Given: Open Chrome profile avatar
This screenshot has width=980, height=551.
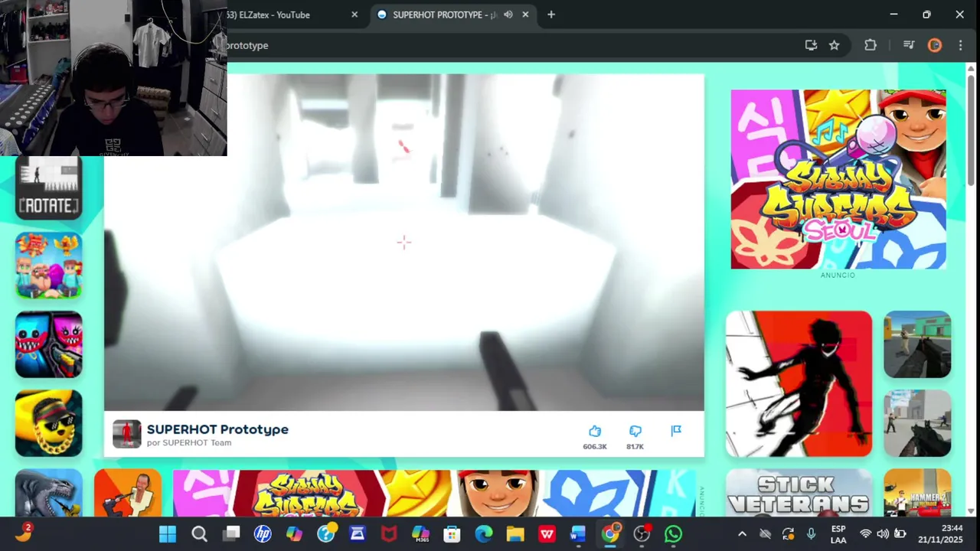Looking at the screenshot, I should [934, 45].
